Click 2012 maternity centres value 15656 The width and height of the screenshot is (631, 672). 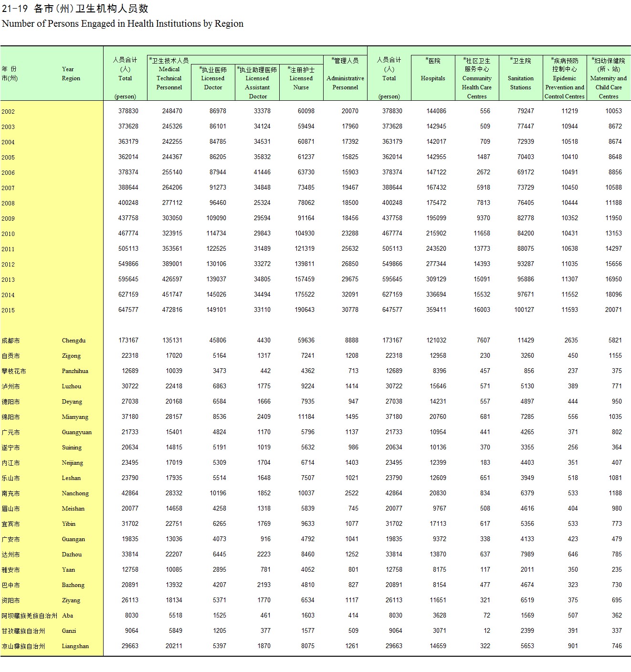point(614,264)
